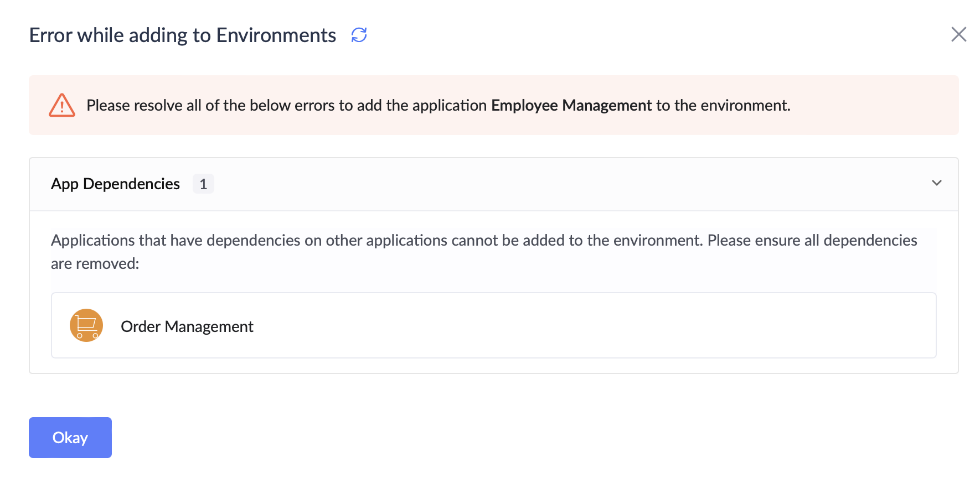
Task: Click the 'Please ensure all dependencies' sentence
Action: click(x=812, y=241)
